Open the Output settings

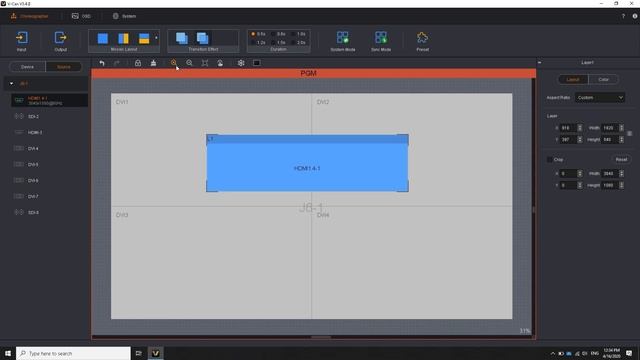(x=60, y=41)
